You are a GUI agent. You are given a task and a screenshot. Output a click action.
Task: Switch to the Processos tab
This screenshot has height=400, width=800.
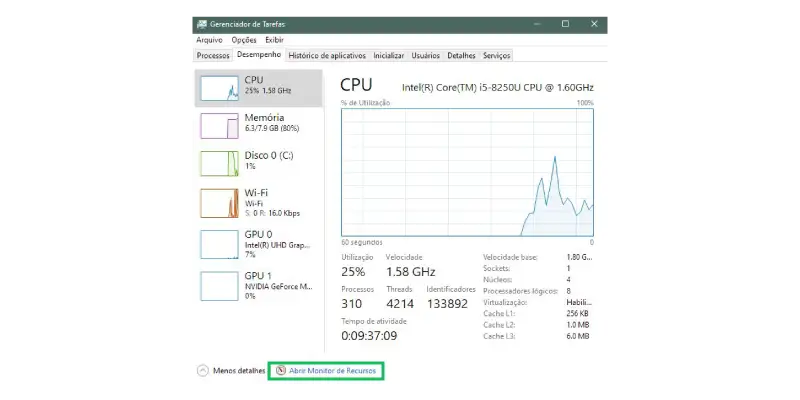pos(213,56)
